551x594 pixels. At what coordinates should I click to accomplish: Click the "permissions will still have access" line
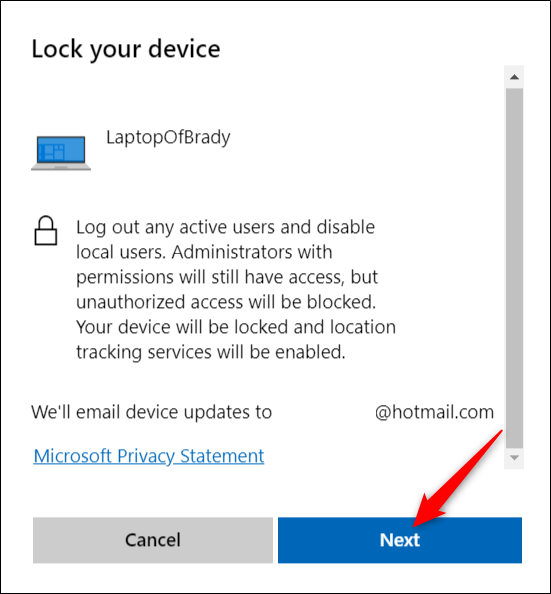227,277
